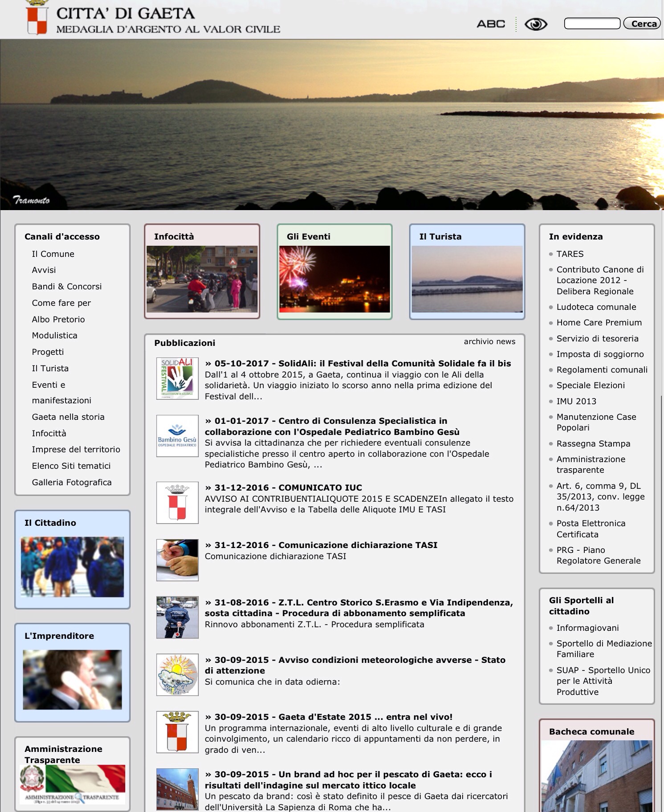The height and width of the screenshot is (812, 664).
Task: Open the Amministrazione Trasparente flag banner
Action: pos(72,784)
